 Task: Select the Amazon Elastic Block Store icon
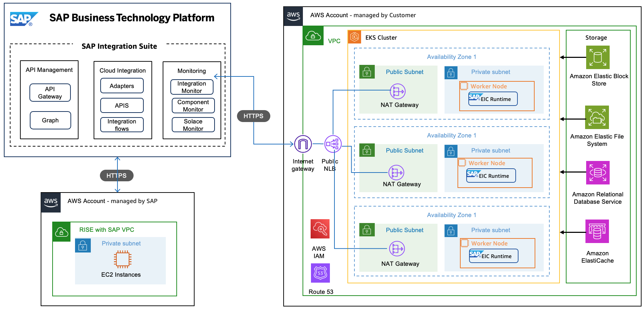598,58
